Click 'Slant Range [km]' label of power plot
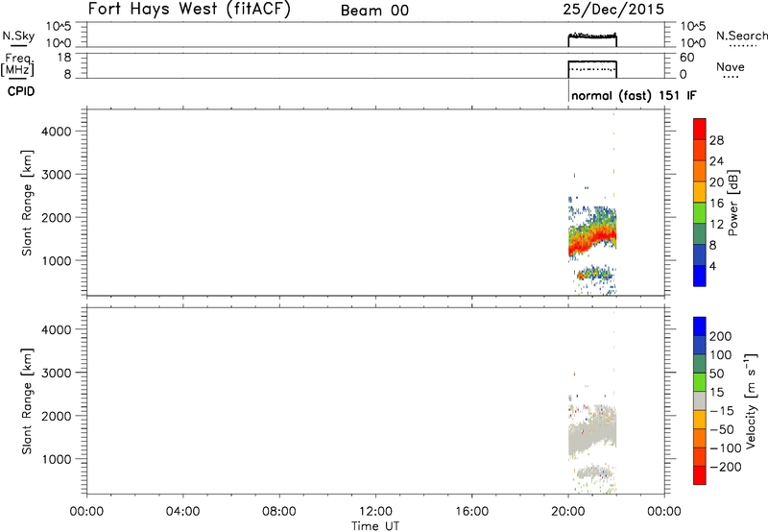This screenshot has width=768, height=532. (x=27, y=203)
